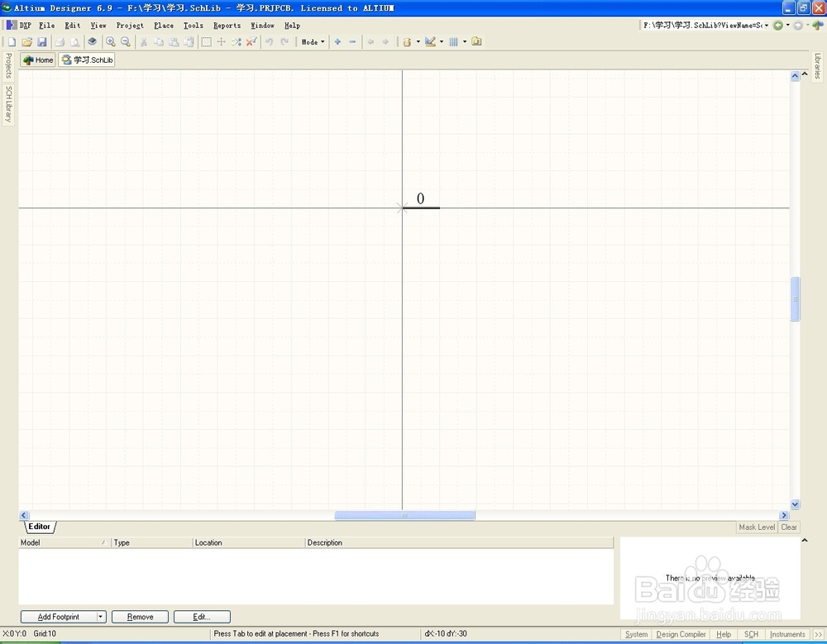This screenshot has height=644, width=827.
Task: Click the Print toolbar icon
Action: [x=60, y=41]
